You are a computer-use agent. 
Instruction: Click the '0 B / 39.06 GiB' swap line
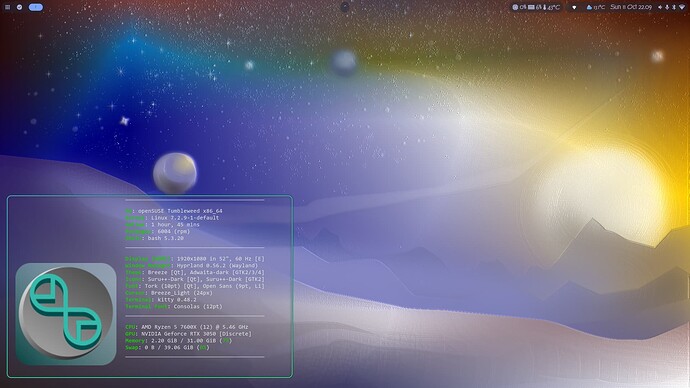(x=169, y=347)
